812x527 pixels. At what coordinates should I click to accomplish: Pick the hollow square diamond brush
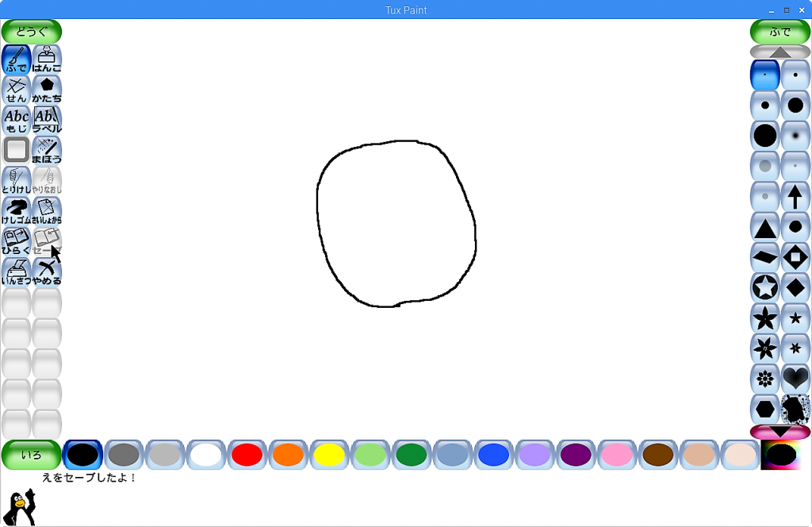(795, 257)
